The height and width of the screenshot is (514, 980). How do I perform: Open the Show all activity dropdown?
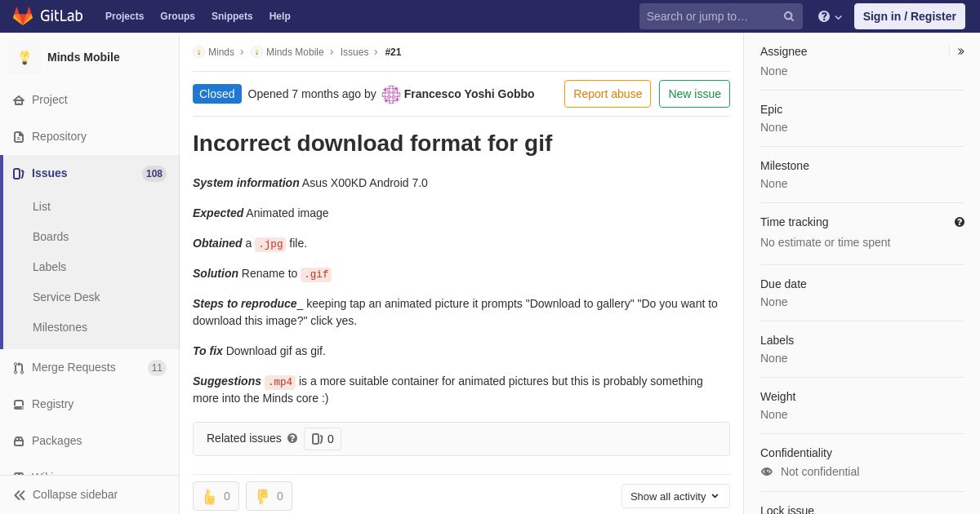pyautogui.click(x=675, y=496)
